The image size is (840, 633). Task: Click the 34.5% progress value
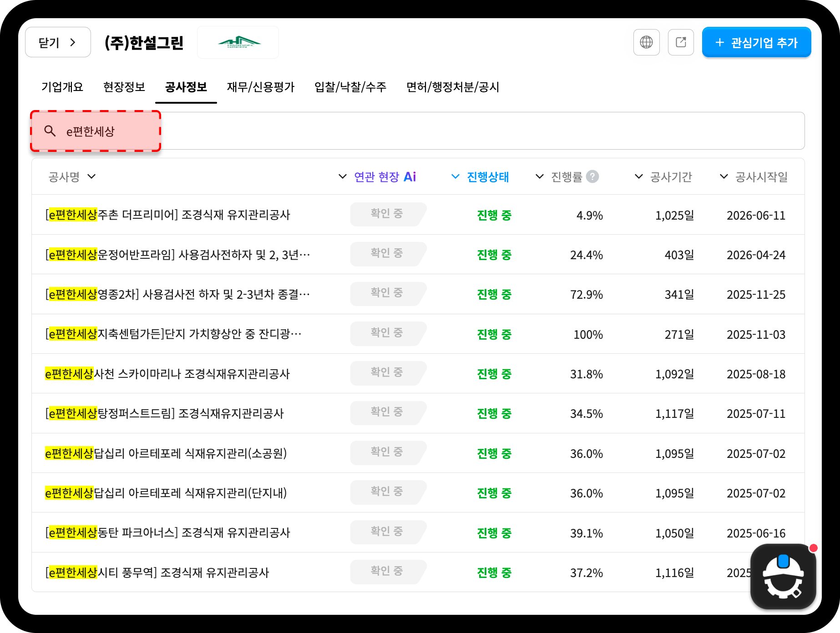587,414
